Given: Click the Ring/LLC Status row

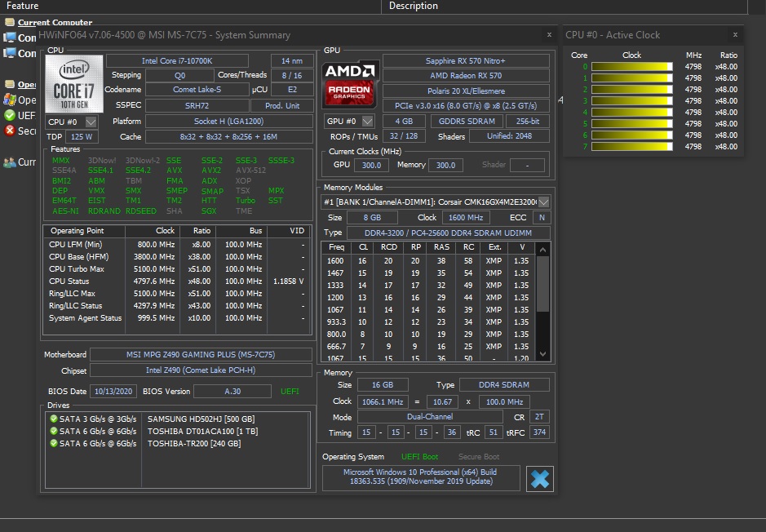Looking at the screenshot, I should point(177,305).
